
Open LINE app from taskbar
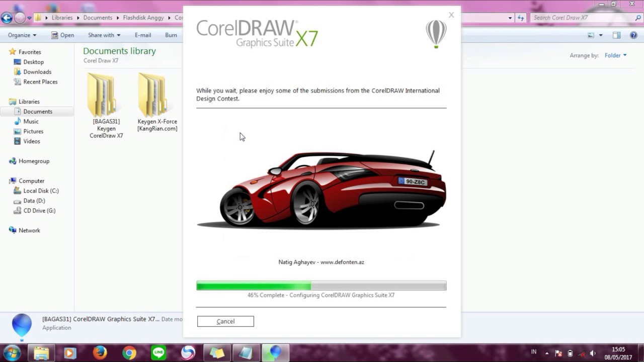pos(158,353)
